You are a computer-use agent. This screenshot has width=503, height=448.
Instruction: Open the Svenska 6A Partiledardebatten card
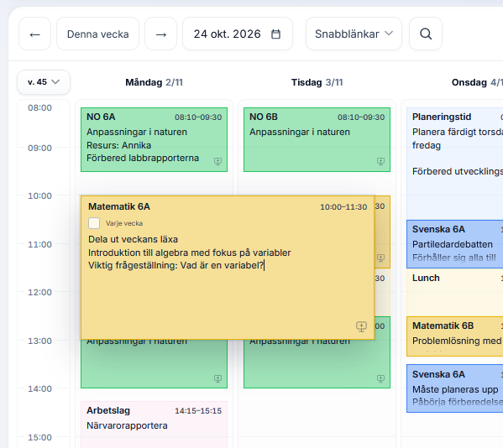(x=455, y=244)
